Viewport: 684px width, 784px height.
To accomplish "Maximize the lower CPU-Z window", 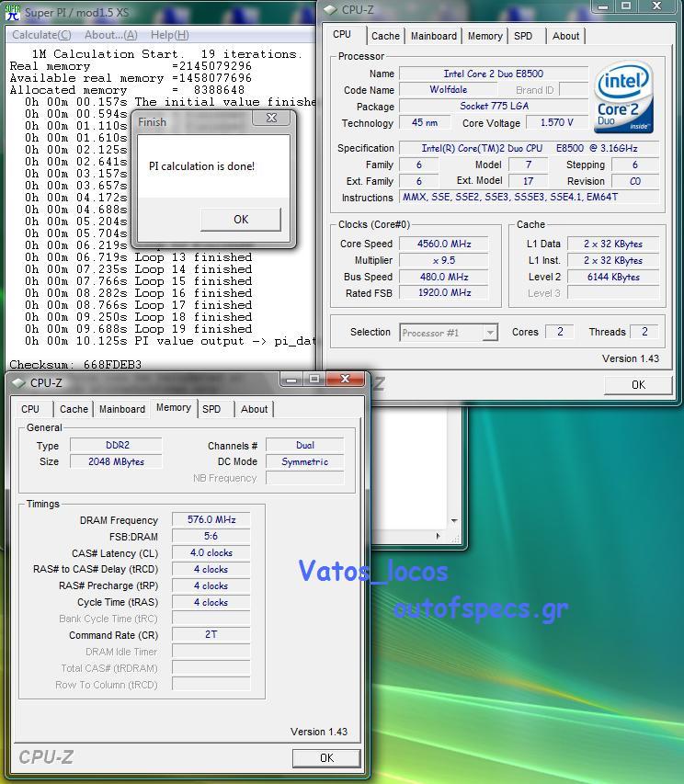I will [x=314, y=380].
